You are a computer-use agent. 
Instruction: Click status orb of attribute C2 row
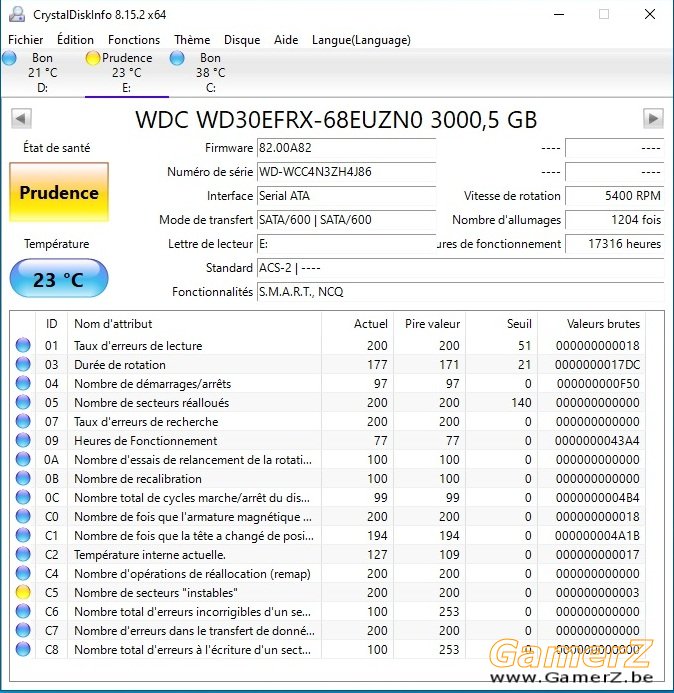coord(23,554)
